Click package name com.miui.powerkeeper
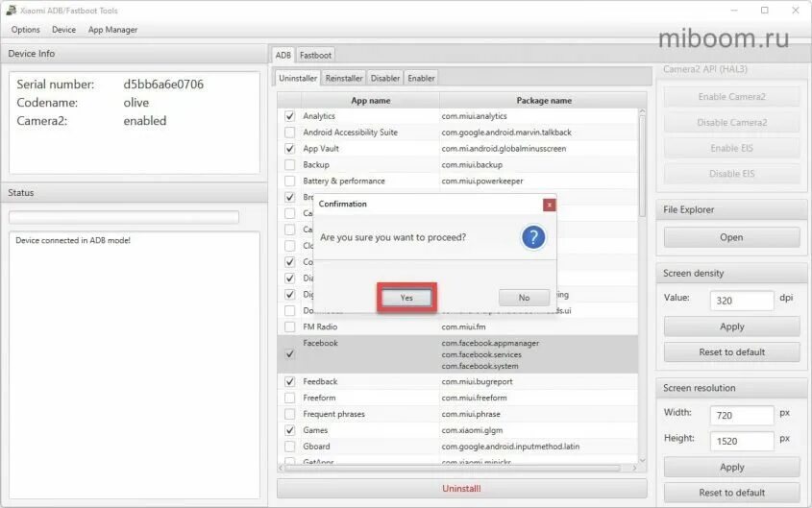Image resolution: width=812 pixels, height=508 pixels. tap(482, 181)
